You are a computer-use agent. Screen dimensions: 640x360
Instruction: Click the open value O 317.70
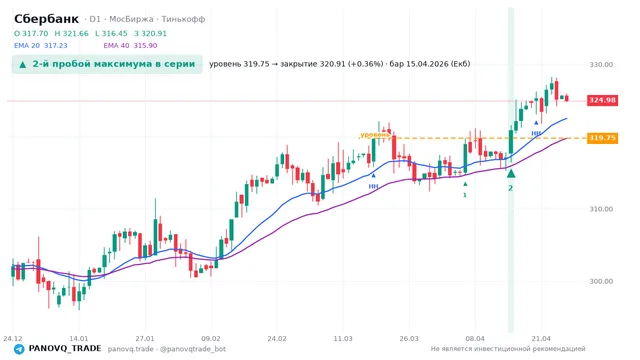pos(31,33)
